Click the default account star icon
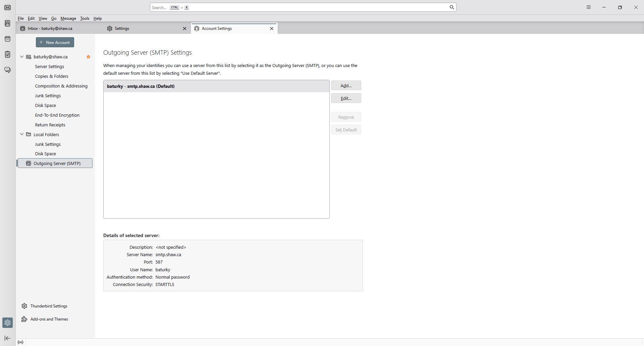Image resolution: width=644 pixels, height=346 pixels. click(x=89, y=57)
